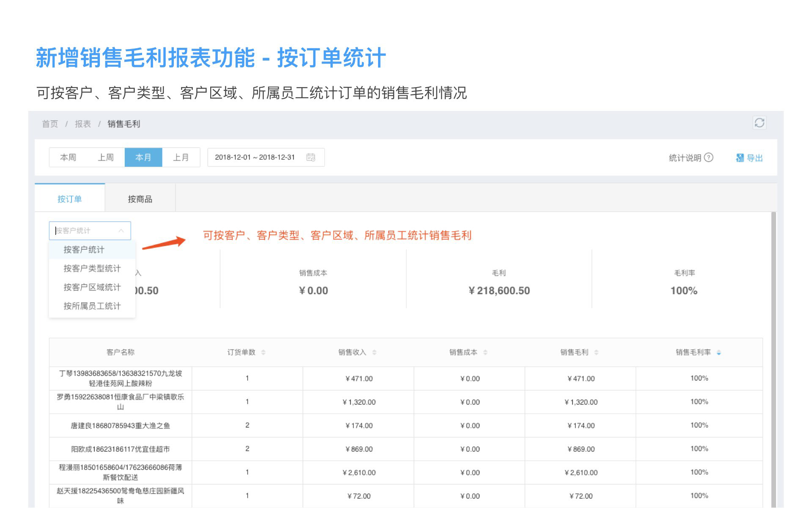Collapse the 按客户统计 dropdown arrow

tap(121, 231)
